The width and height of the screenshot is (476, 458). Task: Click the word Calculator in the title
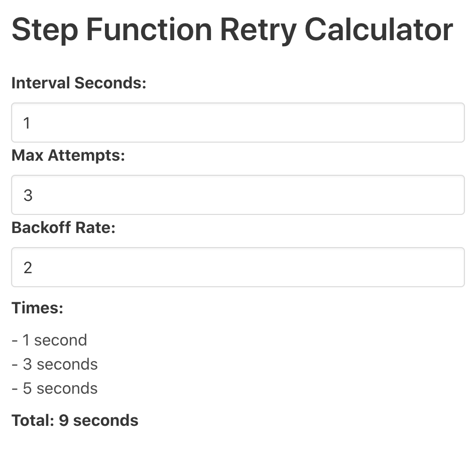[379, 30]
